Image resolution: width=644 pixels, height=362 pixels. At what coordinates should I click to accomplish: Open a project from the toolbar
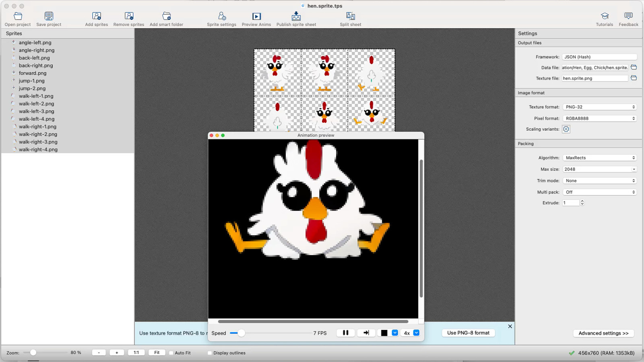(18, 19)
